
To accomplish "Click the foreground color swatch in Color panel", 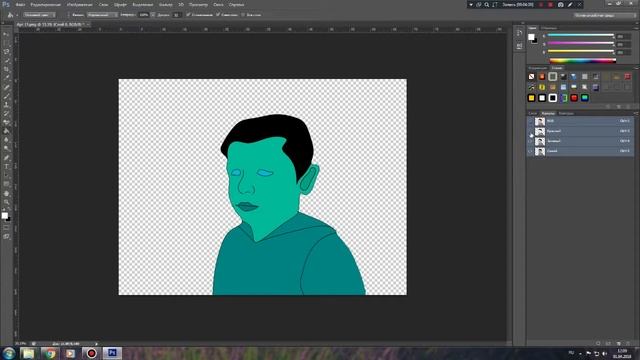I will 531,37.
